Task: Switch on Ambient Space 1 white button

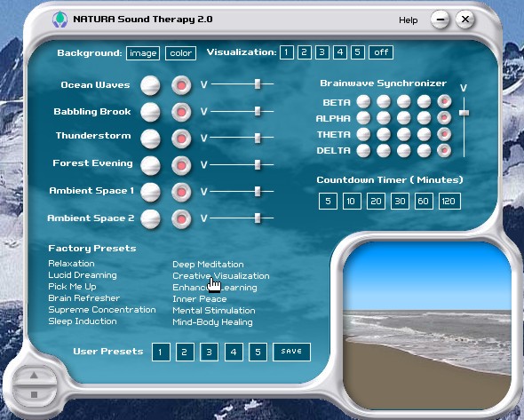Action: (150, 192)
